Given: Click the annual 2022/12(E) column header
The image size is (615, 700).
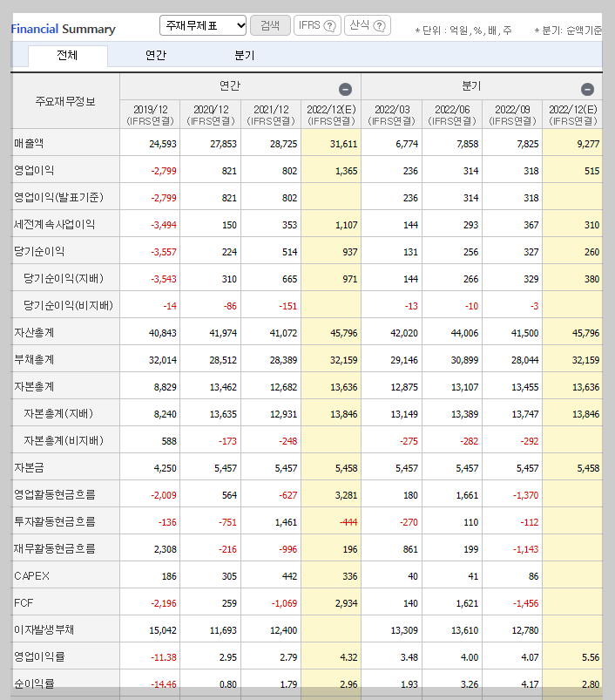Looking at the screenshot, I should point(331,115).
